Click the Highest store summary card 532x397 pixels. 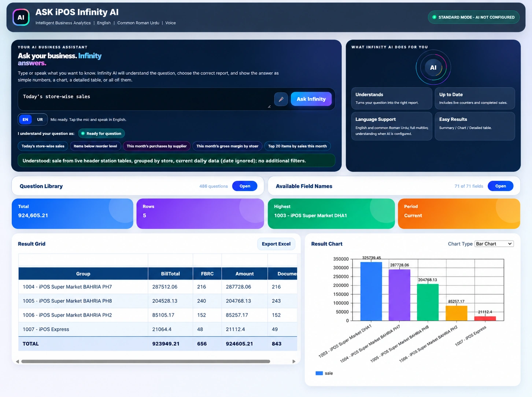click(x=331, y=214)
